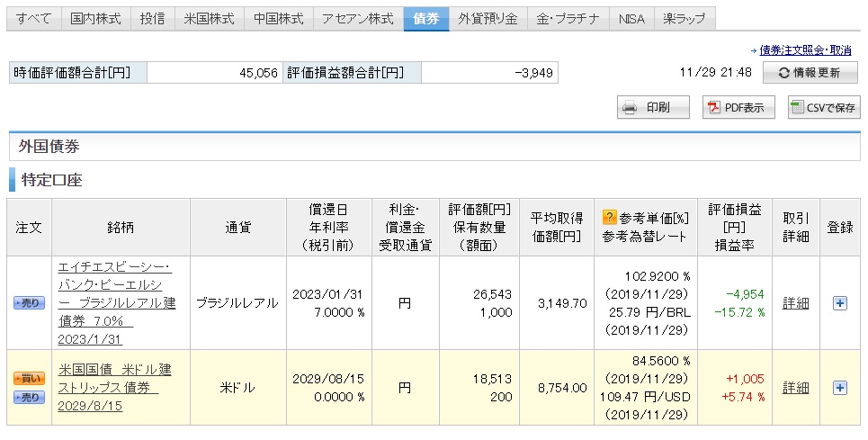This screenshot has height=440, width=868.
Task: Click the loss value -4,954
Action: [745, 294]
